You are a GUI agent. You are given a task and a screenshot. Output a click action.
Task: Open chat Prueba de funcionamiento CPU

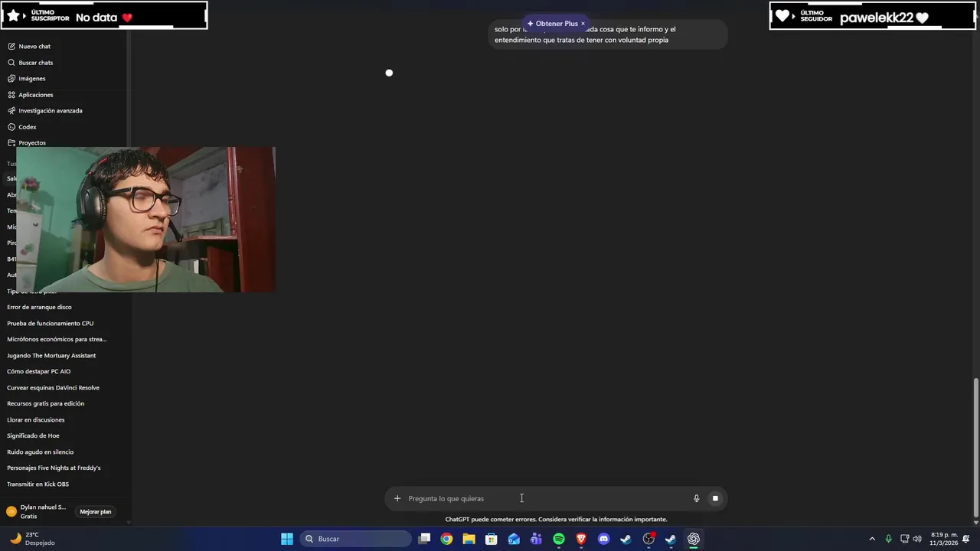pos(51,324)
